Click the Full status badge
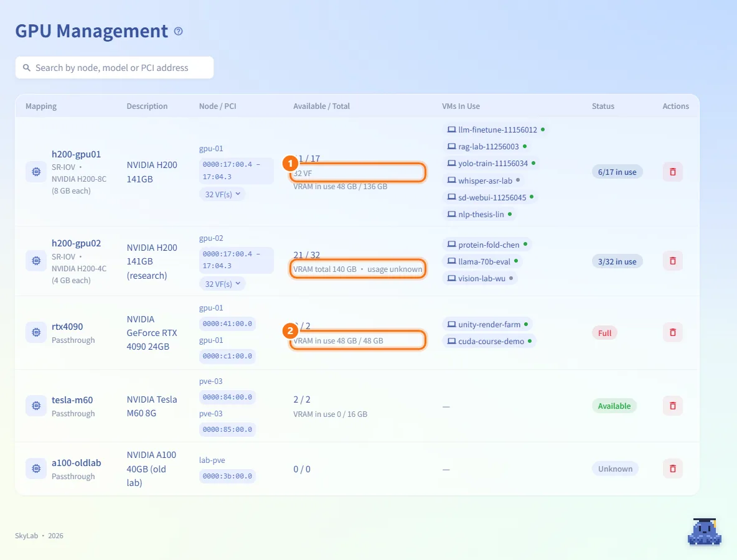This screenshot has height=560, width=737. coord(604,333)
